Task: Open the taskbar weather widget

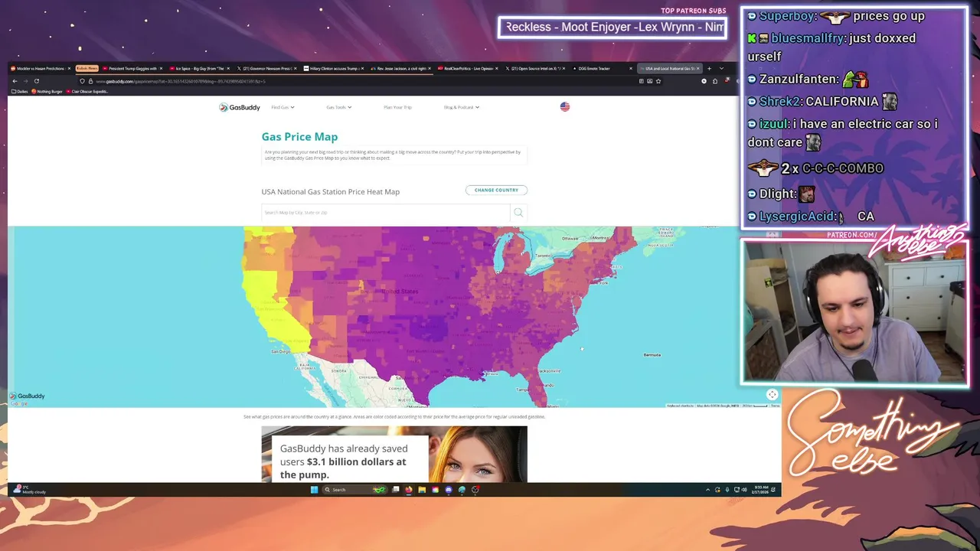Action: [31, 490]
